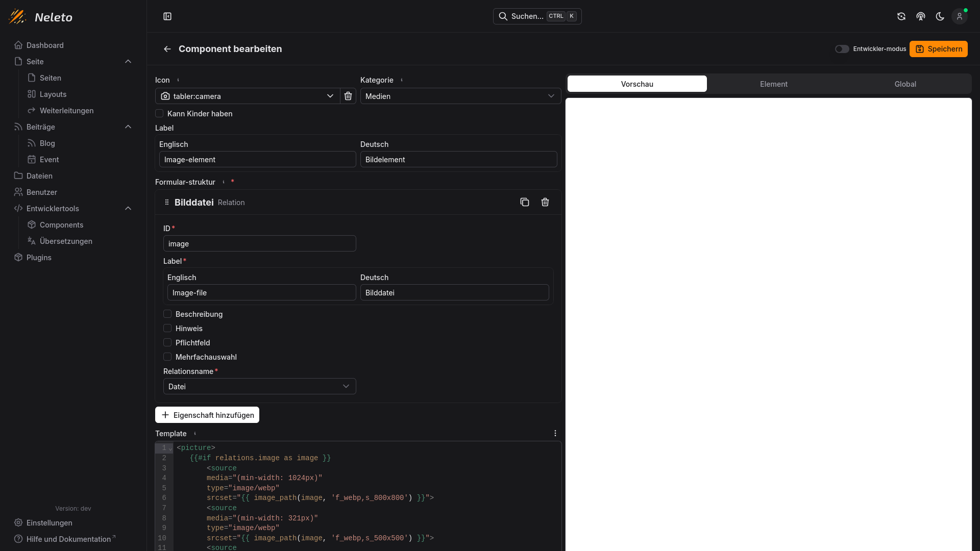Delete the selected tabler:camera icon

point(348,96)
